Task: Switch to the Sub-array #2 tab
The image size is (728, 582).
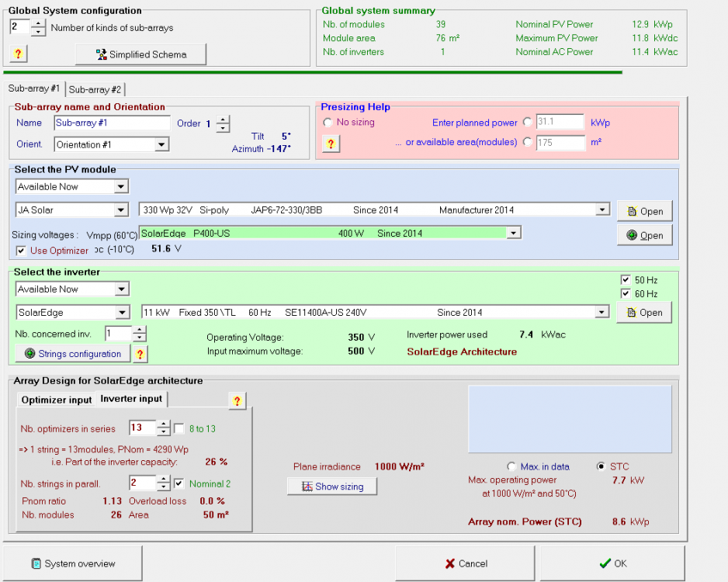Action: pos(95,89)
